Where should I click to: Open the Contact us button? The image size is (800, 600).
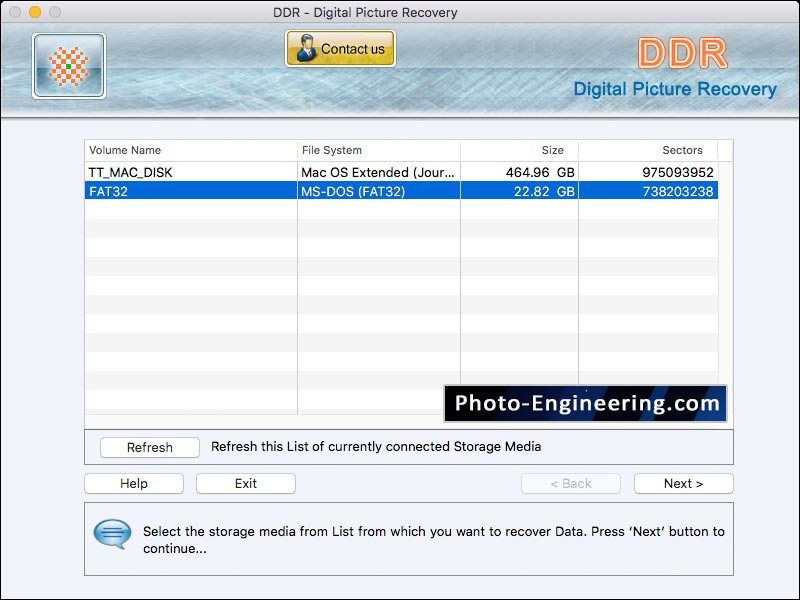[340, 47]
